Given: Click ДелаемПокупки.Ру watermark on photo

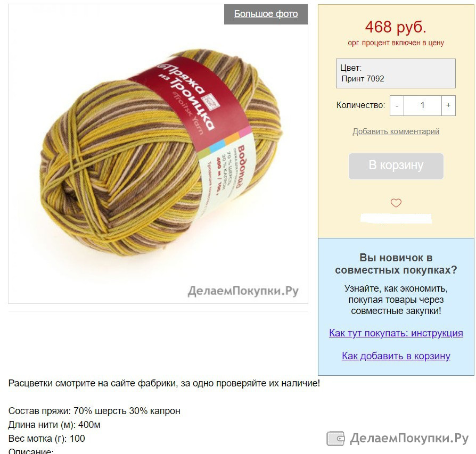Looking at the screenshot, I should point(243,291).
